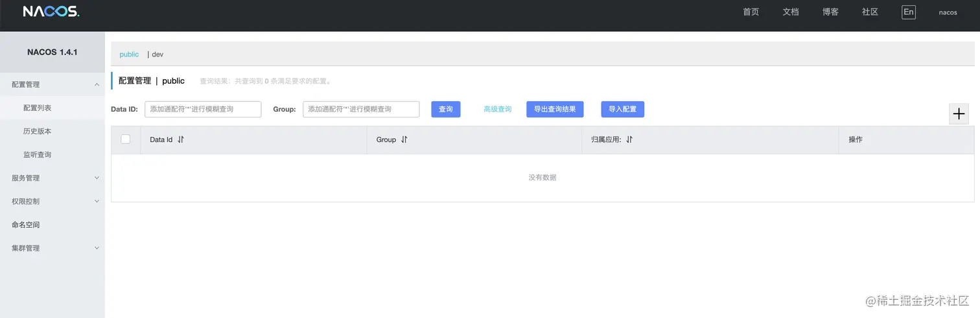Switch to dev namespace tab
980x318 pixels.
pos(157,55)
